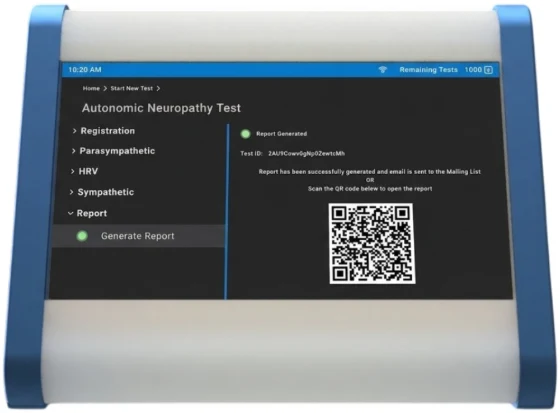Open the Sympathetic step
The height and width of the screenshot is (413, 560).
(x=106, y=192)
